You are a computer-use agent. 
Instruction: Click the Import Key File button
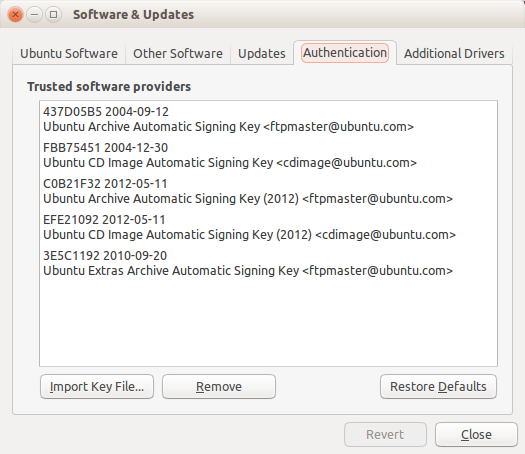(x=97, y=386)
